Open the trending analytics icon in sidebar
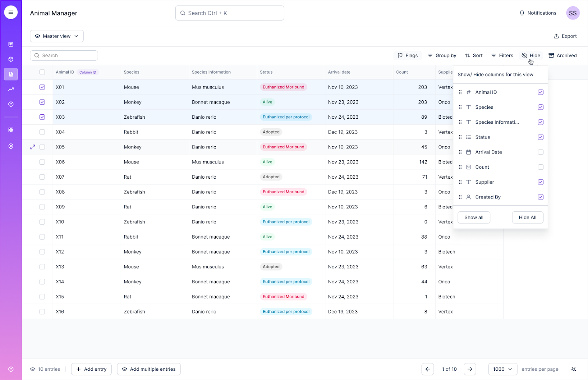This screenshot has width=588, height=380. [x=11, y=89]
